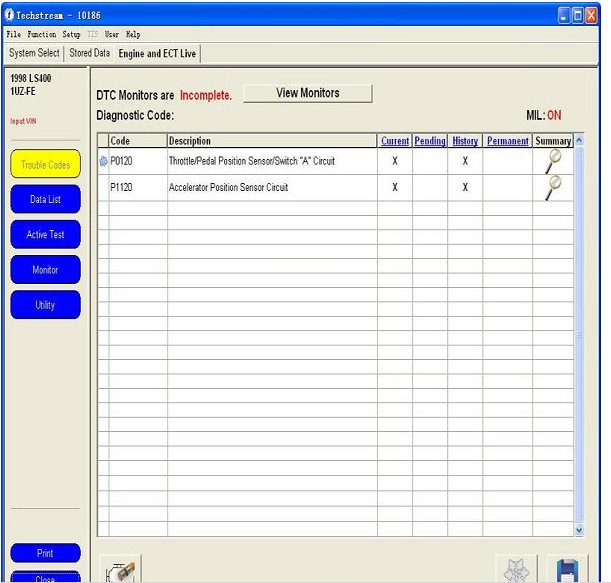611x583 pixels.
Task: Click the vertical scrollbar thumb of the table
Action: [x=579, y=334]
